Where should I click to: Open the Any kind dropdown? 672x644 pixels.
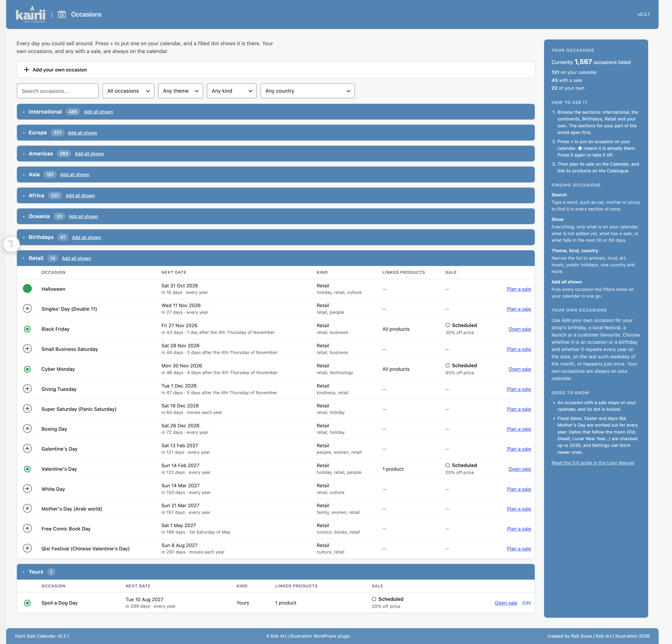pos(232,91)
